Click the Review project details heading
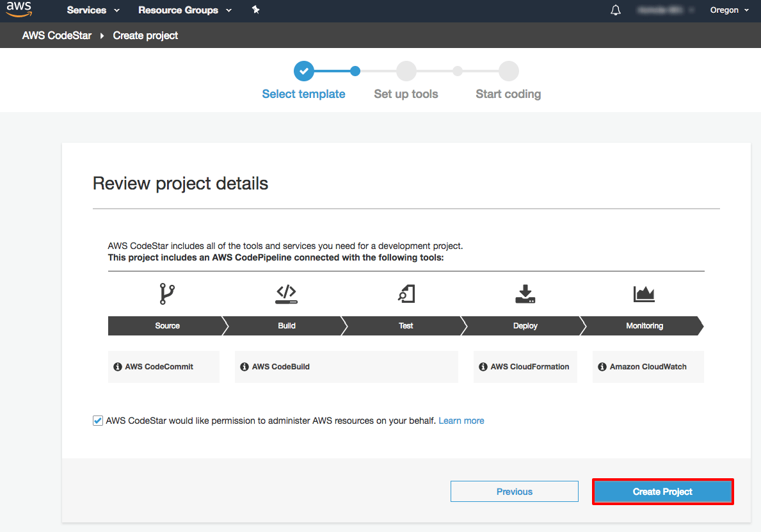The width and height of the screenshot is (761, 532). click(180, 184)
